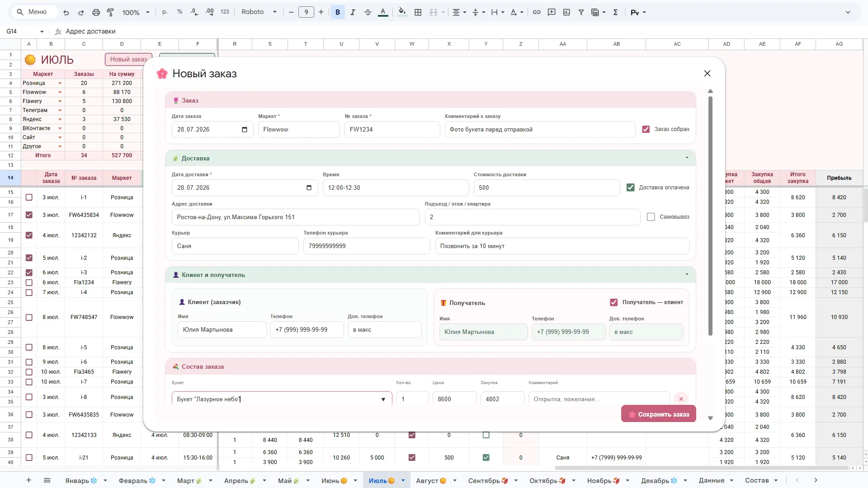868x488 pixels.
Task: Open the Roboto font dropdown
Action: 259,12
